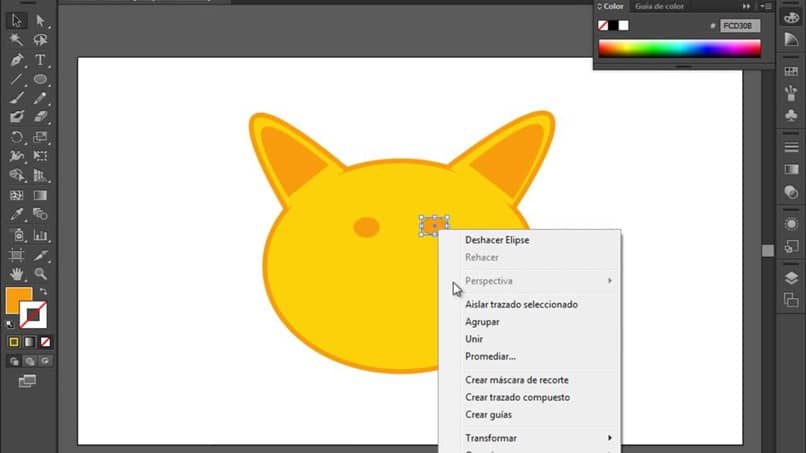Select the Mesh tool

(16, 195)
